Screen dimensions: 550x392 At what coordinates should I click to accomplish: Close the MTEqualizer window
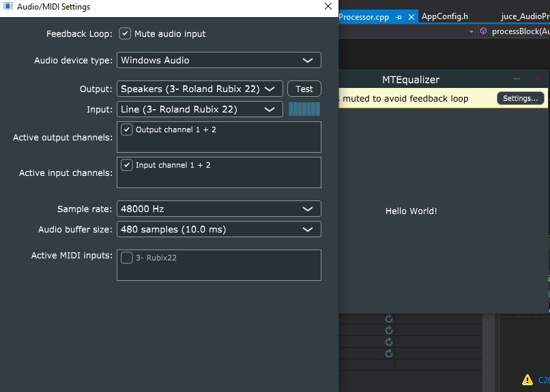(x=537, y=79)
